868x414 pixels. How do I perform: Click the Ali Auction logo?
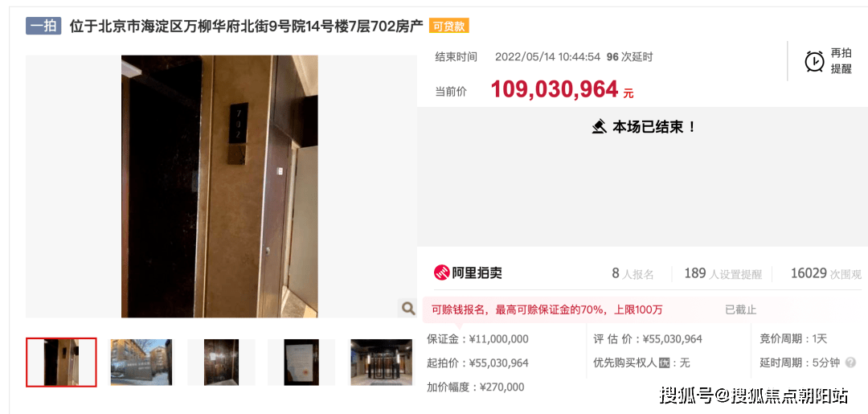coord(468,273)
